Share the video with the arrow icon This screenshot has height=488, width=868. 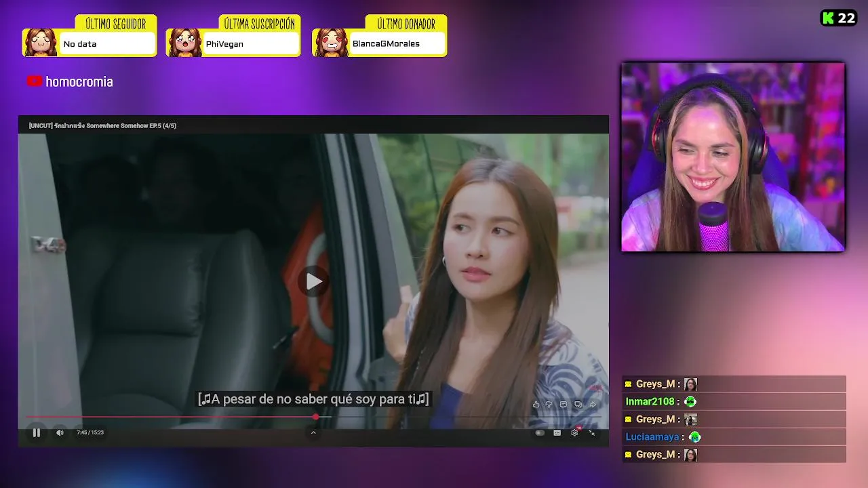tap(592, 405)
